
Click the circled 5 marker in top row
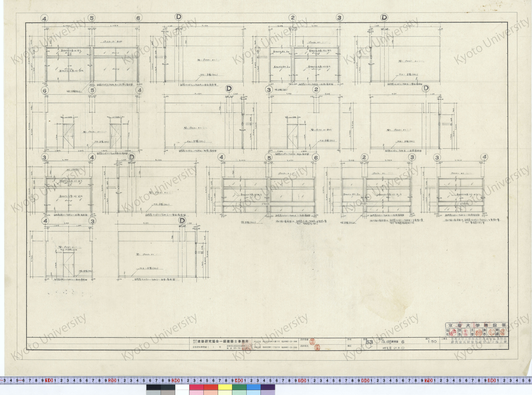(92, 18)
